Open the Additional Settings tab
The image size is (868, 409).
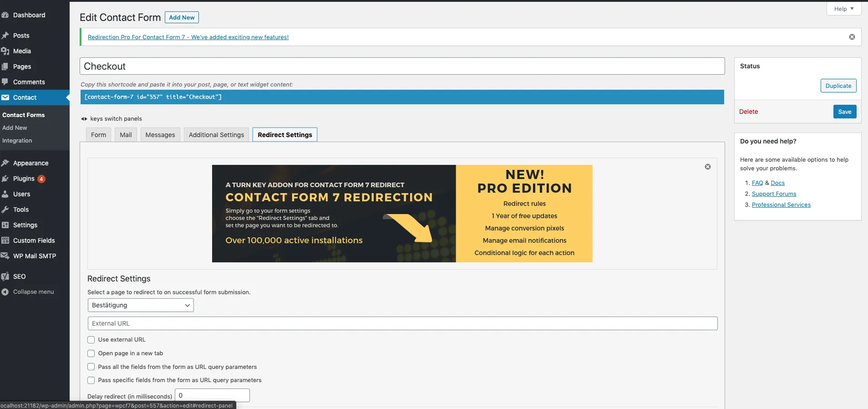tap(216, 135)
